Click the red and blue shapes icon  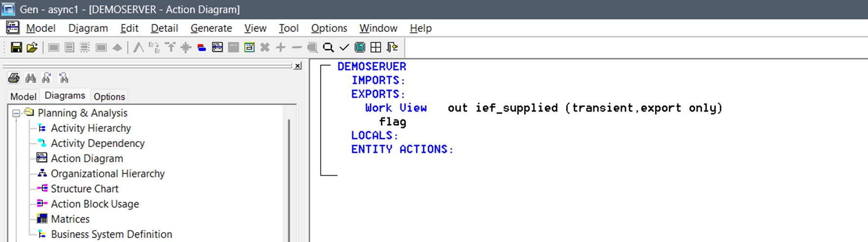point(201,47)
